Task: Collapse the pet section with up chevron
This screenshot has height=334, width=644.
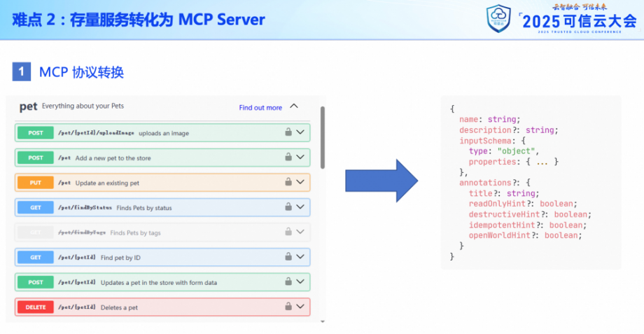Action: [294, 106]
